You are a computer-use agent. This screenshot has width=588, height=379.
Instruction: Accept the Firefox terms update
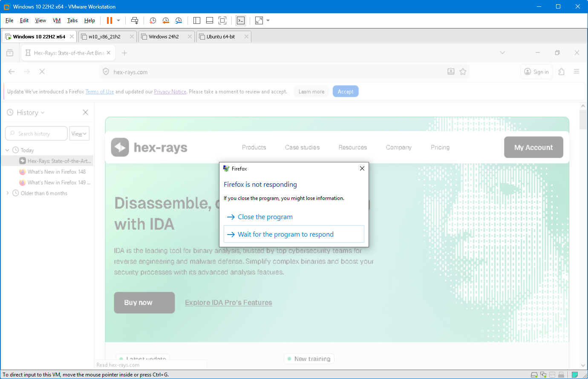click(346, 92)
